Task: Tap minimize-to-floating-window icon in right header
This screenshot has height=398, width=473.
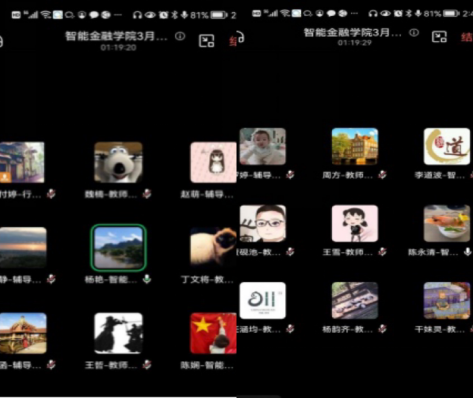Action: point(439,37)
